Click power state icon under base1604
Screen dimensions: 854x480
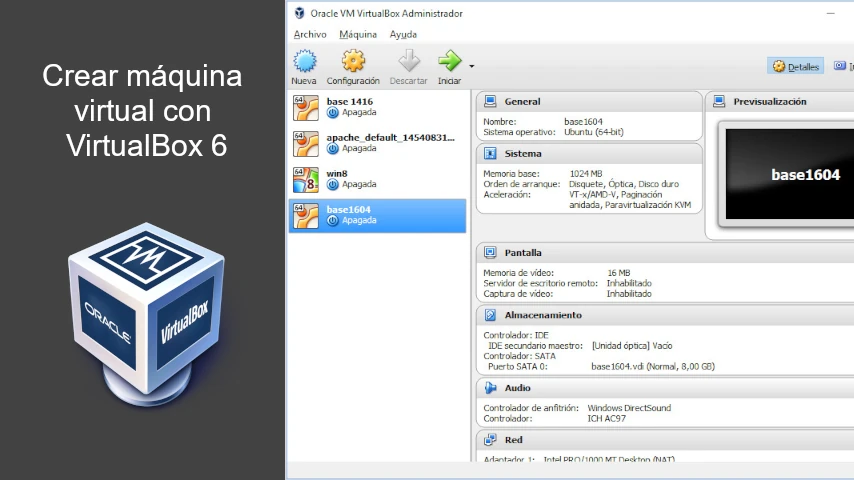333,221
